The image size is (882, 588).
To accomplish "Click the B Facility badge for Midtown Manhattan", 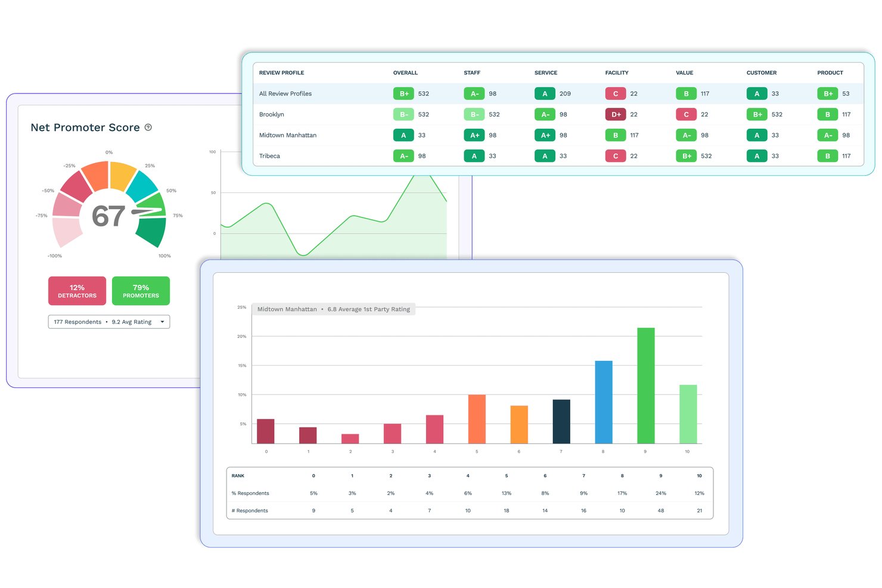I will (616, 135).
